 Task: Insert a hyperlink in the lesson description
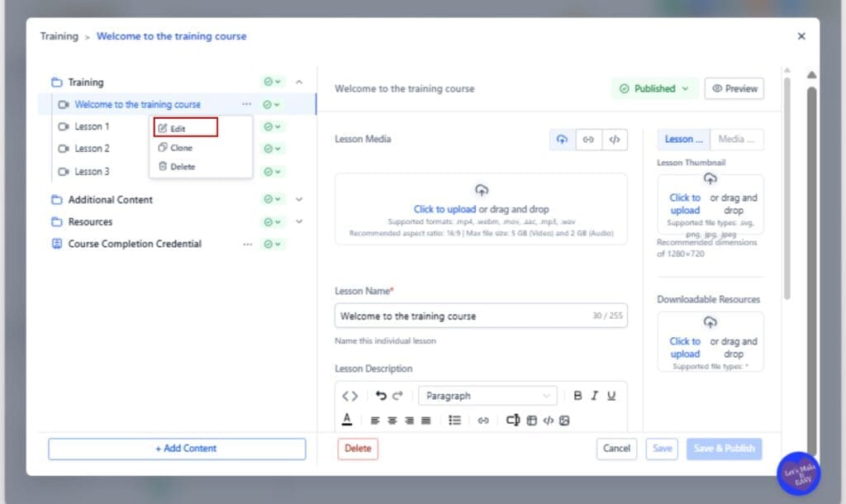tap(484, 421)
